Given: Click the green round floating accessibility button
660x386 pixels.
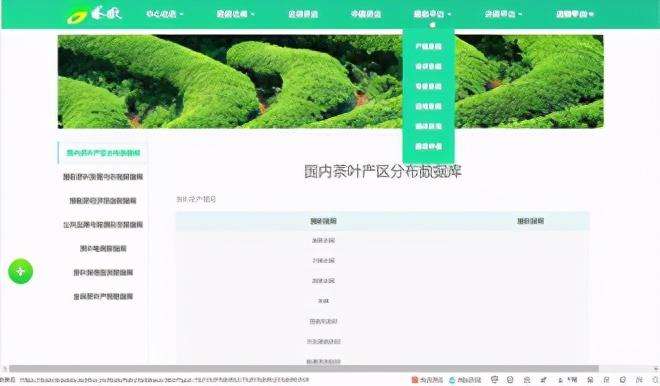Looking at the screenshot, I should (20, 272).
